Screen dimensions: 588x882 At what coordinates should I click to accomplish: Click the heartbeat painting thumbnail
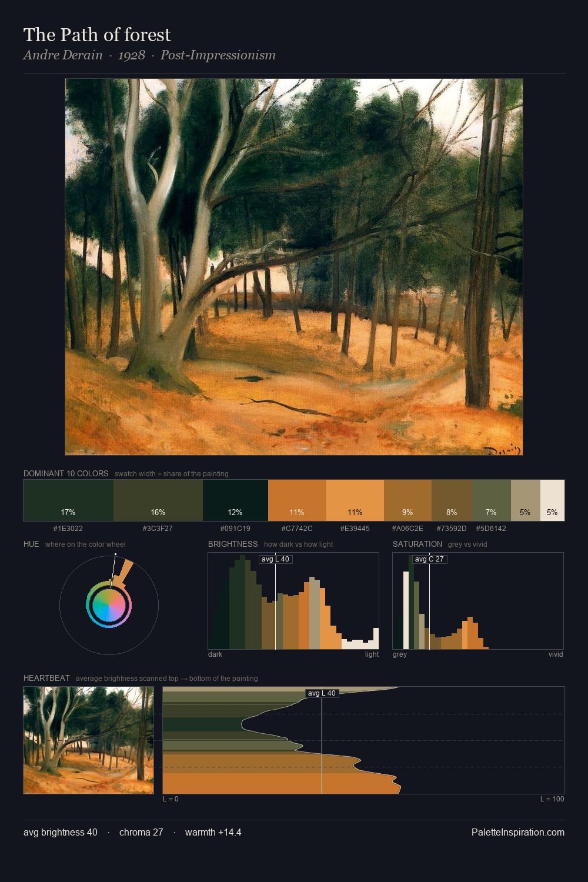(x=88, y=740)
